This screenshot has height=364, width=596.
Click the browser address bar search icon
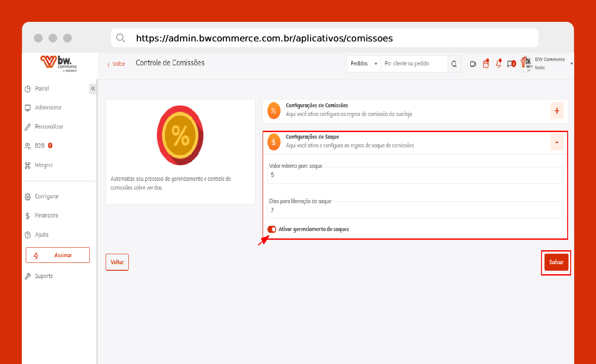[x=120, y=38]
